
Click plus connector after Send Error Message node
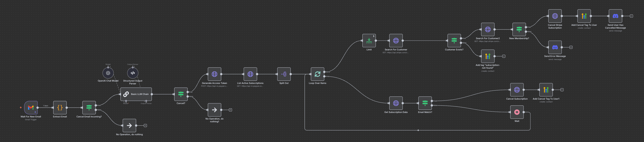571,47
